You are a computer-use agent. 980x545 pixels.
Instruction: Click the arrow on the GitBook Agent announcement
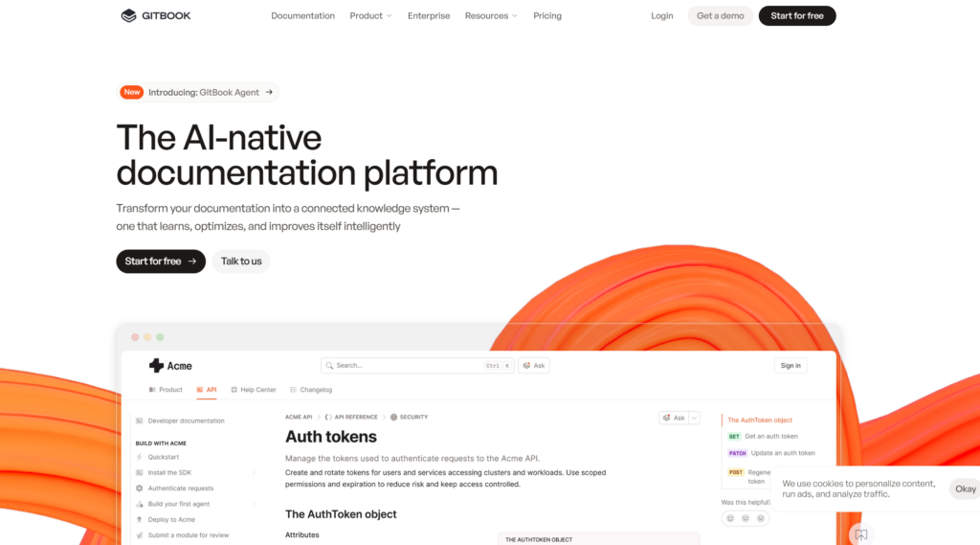(x=269, y=92)
